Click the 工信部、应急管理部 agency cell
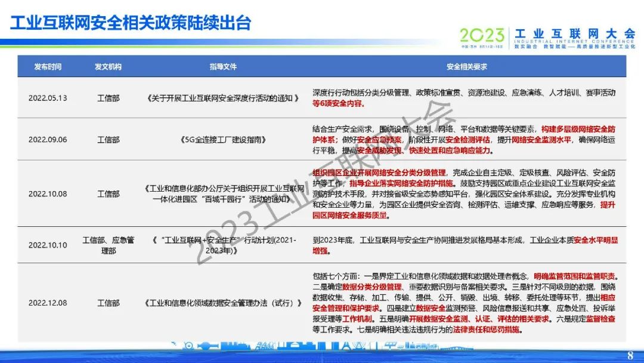Screen dimensions: 644x363 108,245
